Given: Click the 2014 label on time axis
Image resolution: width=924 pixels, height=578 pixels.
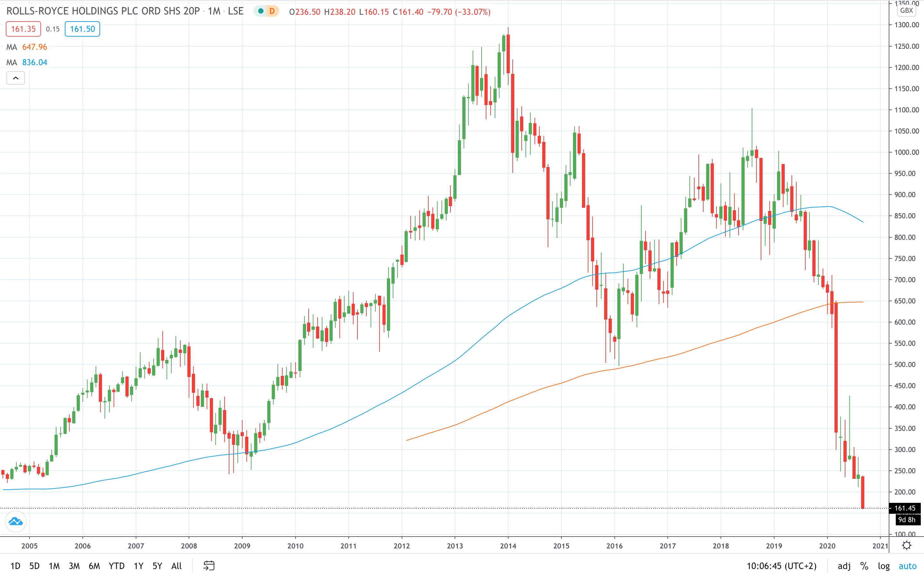Looking at the screenshot, I should [508, 546].
